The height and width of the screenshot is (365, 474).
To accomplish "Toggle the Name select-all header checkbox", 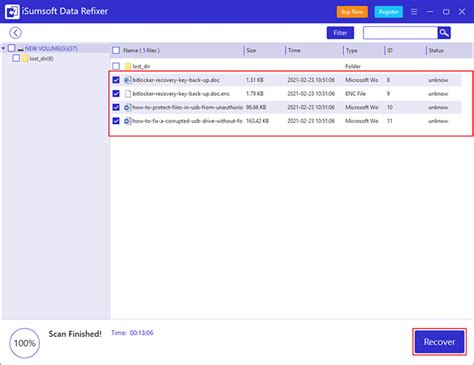I will point(116,50).
